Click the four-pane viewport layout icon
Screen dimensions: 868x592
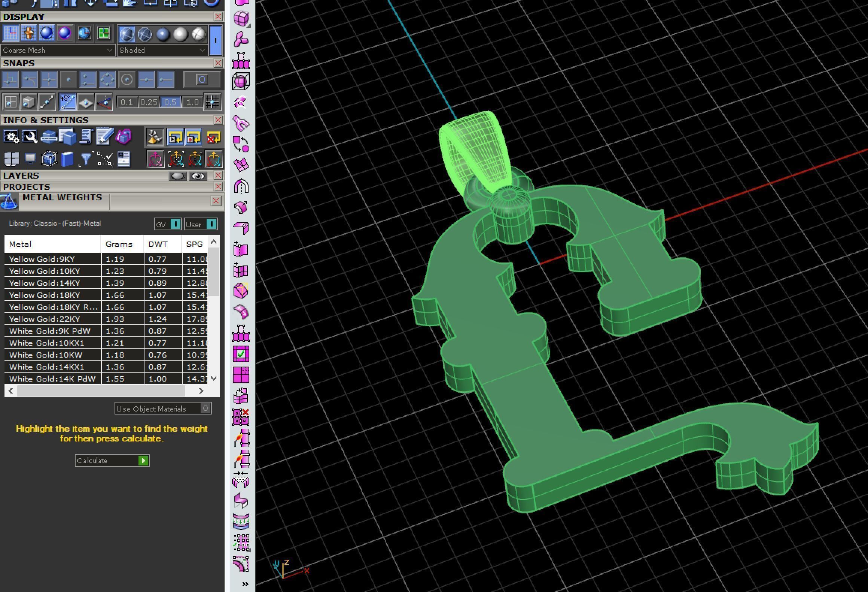point(11,159)
